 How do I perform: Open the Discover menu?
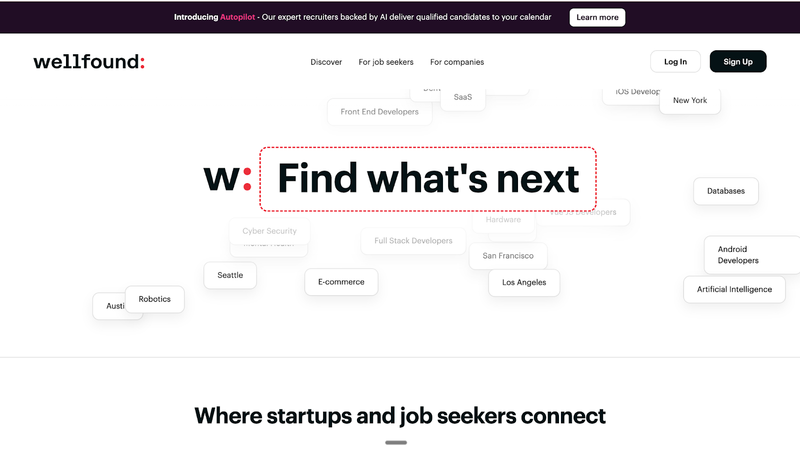pos(326,62)
